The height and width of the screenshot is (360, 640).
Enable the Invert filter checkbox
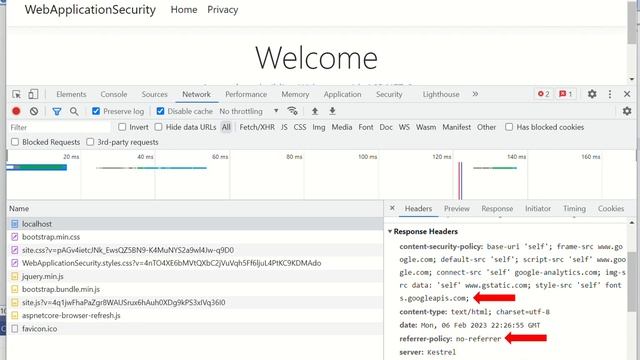(122, 127)
